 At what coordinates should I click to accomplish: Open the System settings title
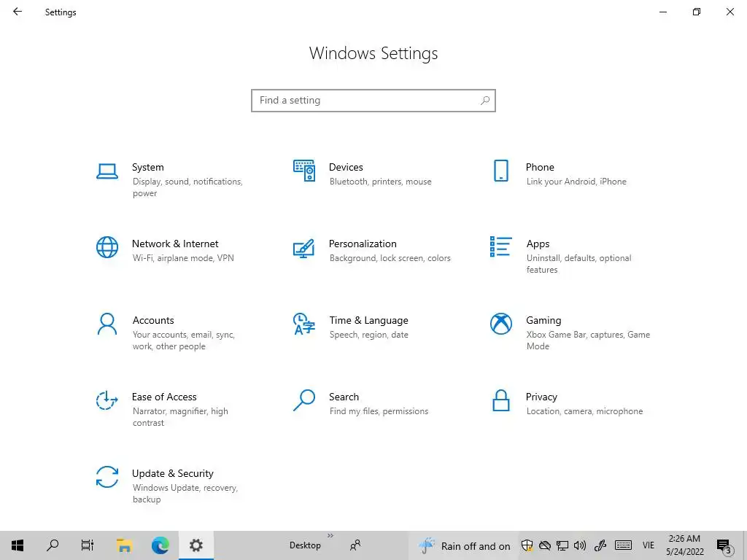point(147,167)
